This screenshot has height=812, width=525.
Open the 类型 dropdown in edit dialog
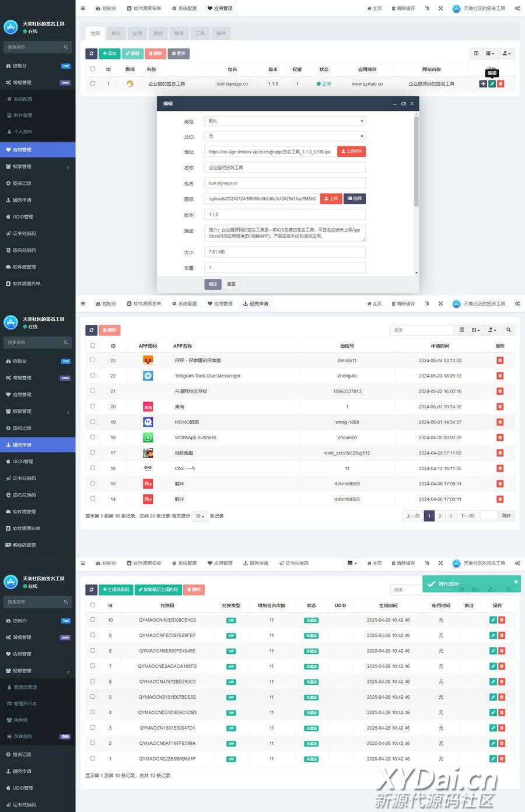pos(285,121)
